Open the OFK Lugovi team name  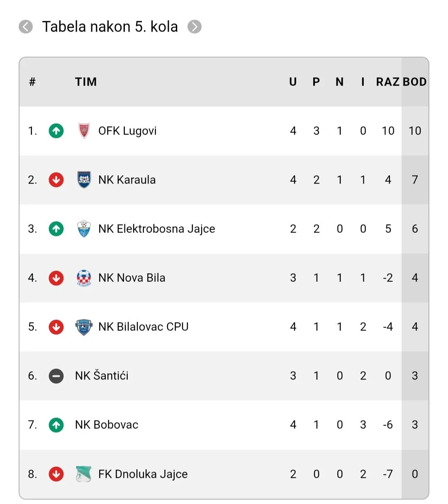(x=127, y=131)
